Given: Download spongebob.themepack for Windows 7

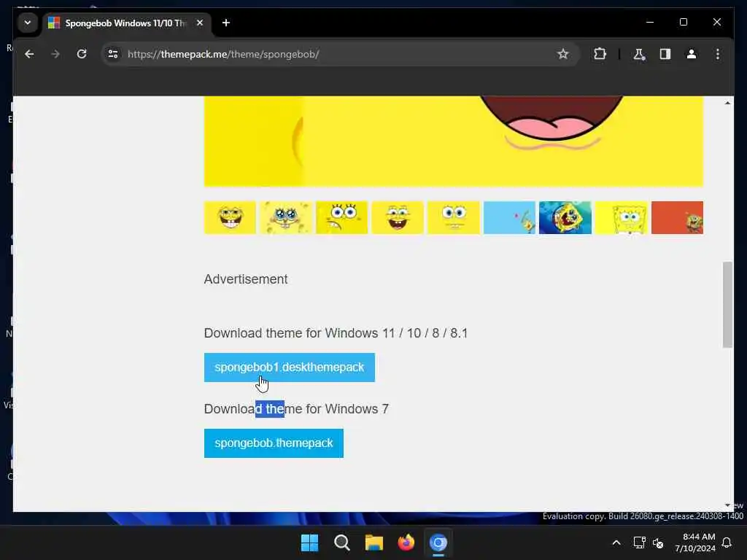Looking at the screenshot, I should click(x=274, y=443).
